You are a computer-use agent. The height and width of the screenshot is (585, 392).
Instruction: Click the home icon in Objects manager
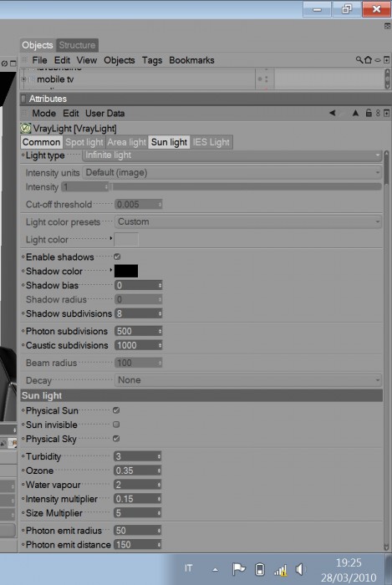pyautogui.click(x=368, y=59)
